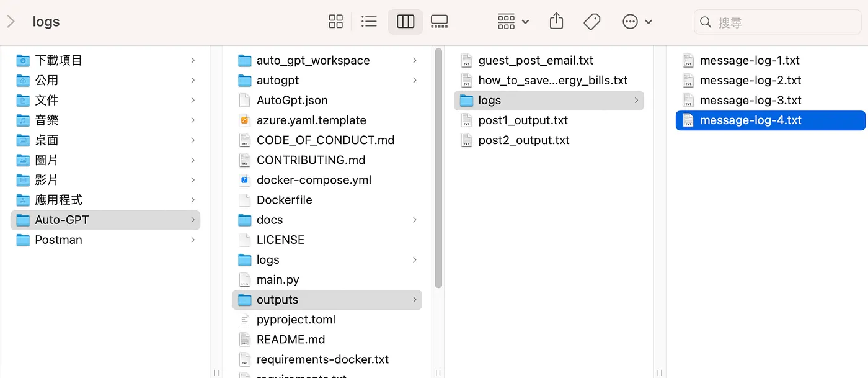Click the docker-compose.yml file icon

244,179
